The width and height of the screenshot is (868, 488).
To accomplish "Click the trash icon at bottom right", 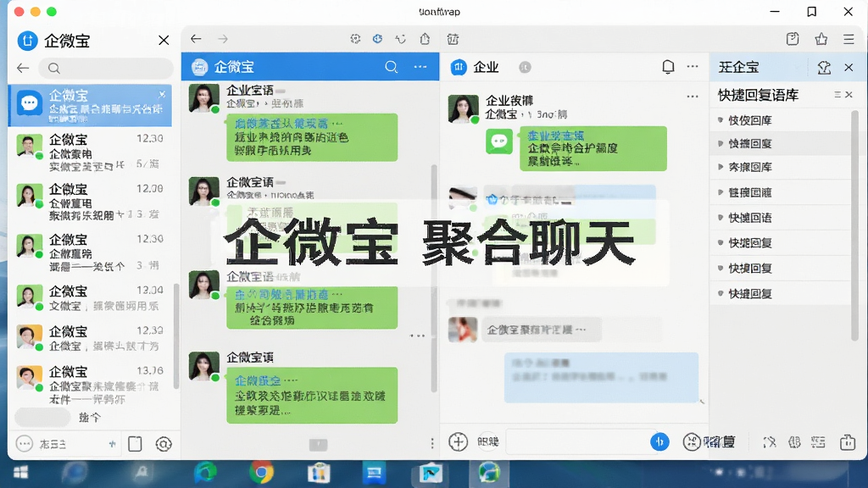I will [x=848, y=441].
